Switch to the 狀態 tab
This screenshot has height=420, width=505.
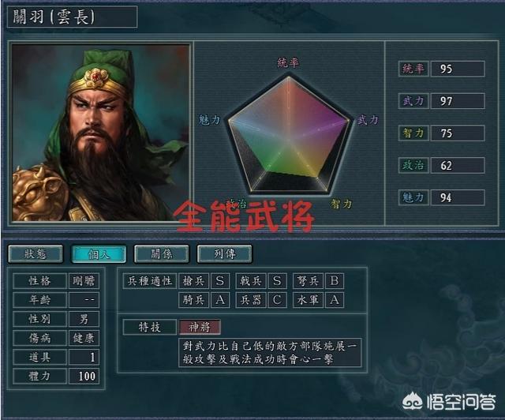click(36, 254)
